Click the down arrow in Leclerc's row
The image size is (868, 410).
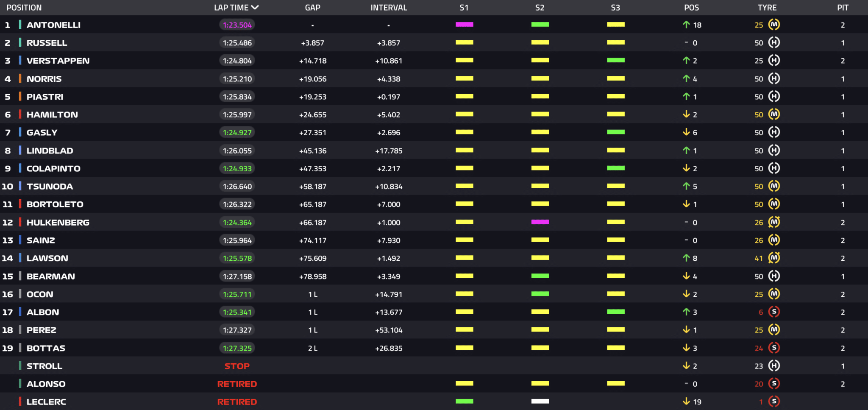pyautogui.click(x=686, y=402)
